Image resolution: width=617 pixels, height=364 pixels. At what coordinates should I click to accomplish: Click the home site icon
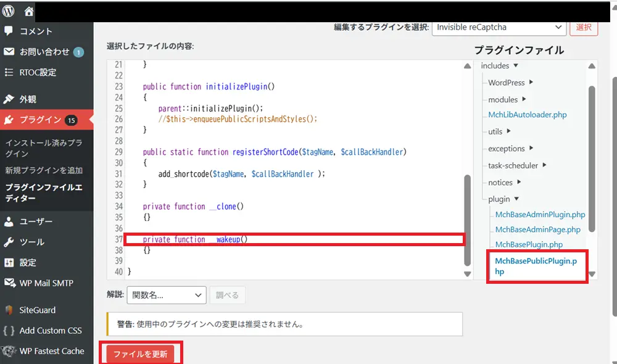[29, 11]
